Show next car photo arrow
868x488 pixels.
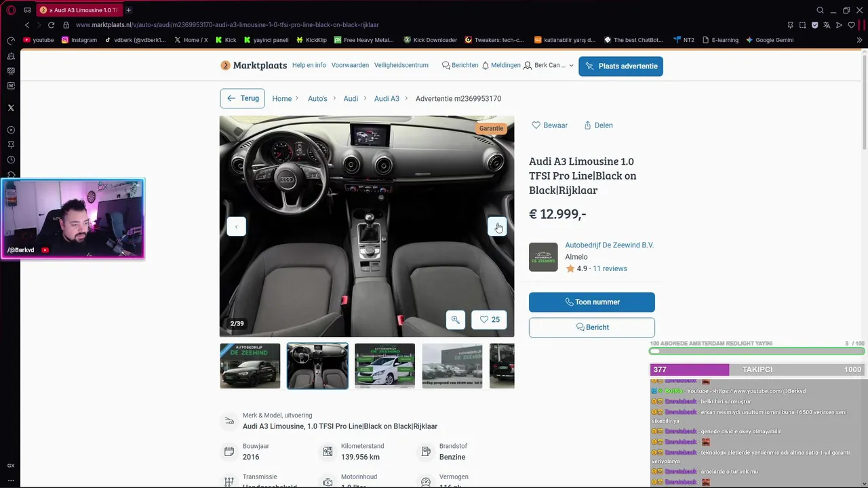[497, 226]
